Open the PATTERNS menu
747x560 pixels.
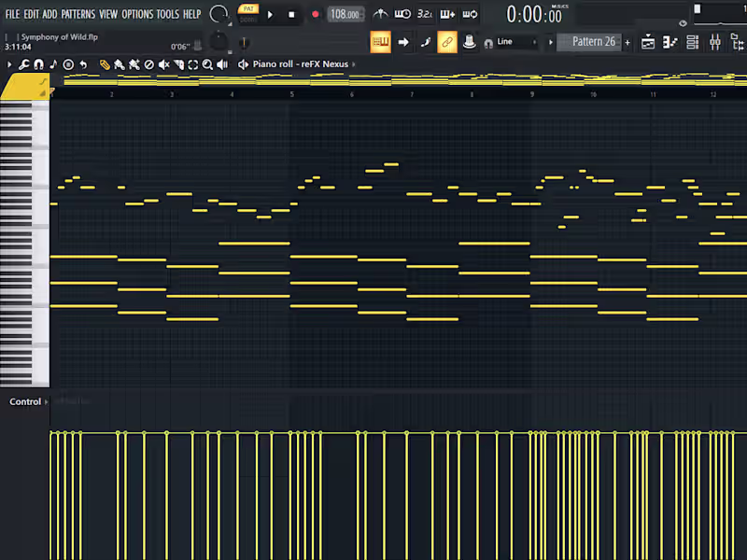click(78, 14)
